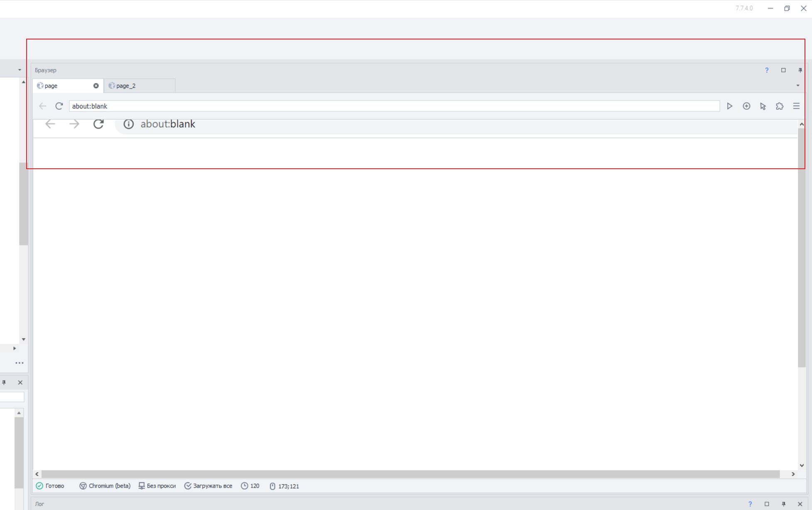Click the blue help question mark in Браузер panel
The width and height of the screenshot is (812, 510).
click(x=767, y=70)
